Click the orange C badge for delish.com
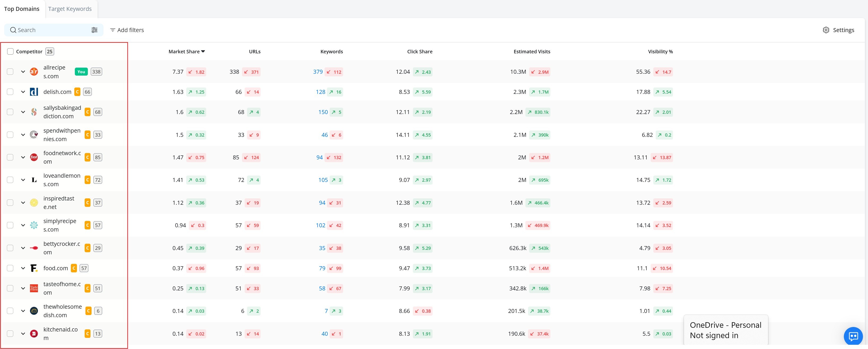This screenshot has width=868, height=349. pos(77,92)
